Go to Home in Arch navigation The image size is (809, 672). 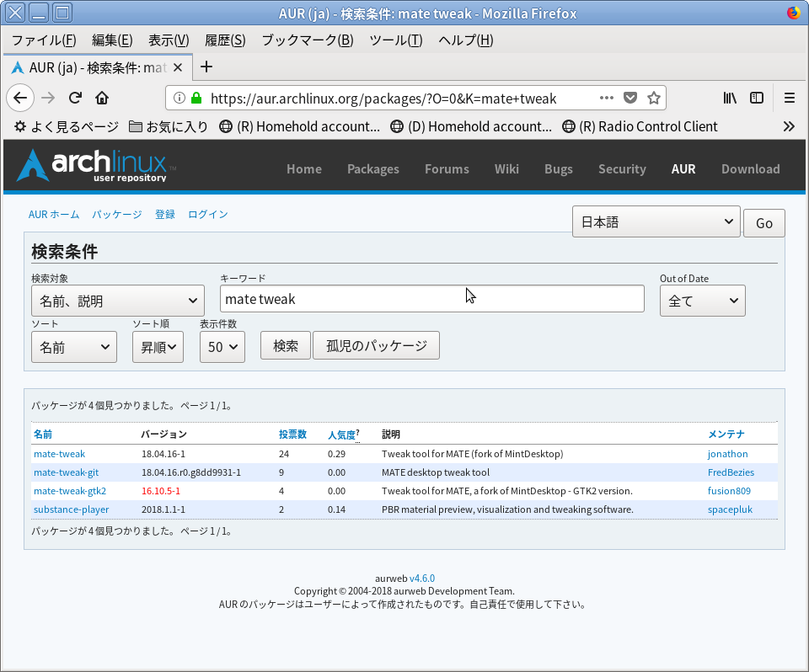click(304, 169)
